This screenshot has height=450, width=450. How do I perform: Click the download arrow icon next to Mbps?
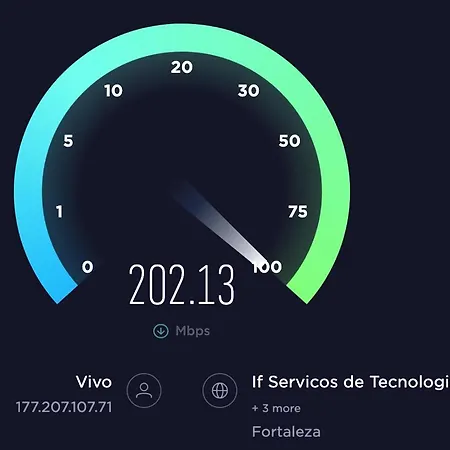coord(161,331)
